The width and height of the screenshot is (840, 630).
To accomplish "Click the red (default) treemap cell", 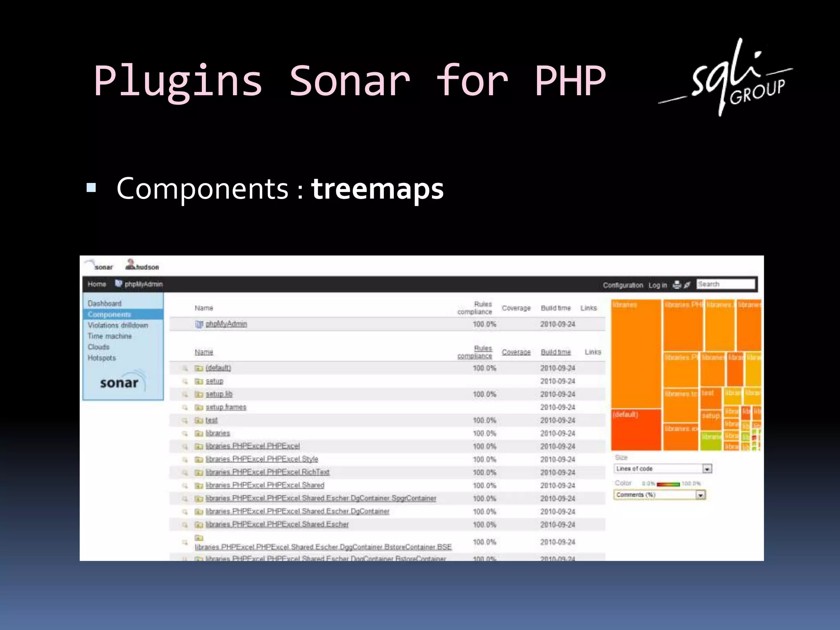I will pos(636,429).
